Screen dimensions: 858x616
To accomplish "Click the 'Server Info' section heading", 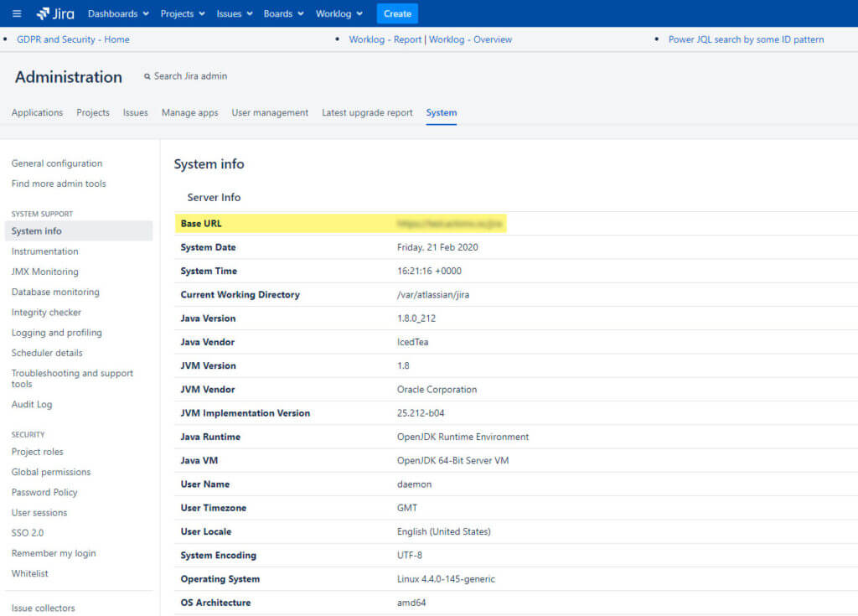I will coord(214,197).
